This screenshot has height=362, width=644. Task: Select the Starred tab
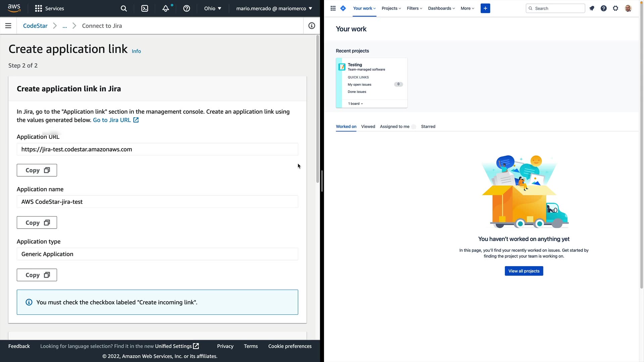[428, 126]
